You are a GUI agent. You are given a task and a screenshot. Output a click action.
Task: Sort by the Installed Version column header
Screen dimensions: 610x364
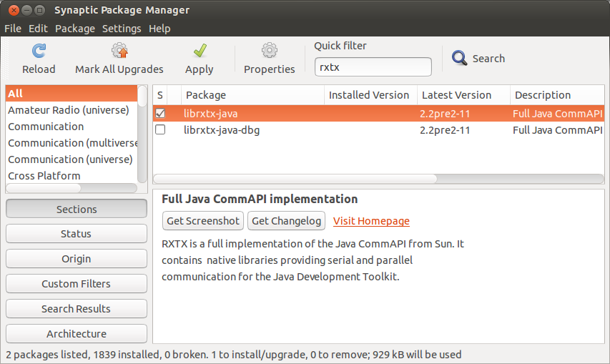coord(370,95)
